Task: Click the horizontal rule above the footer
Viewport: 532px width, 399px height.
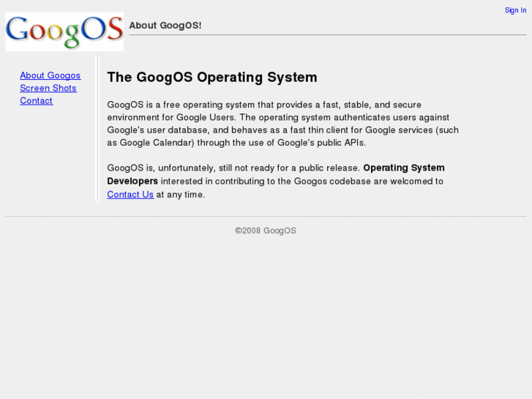Action: [266, 216]
